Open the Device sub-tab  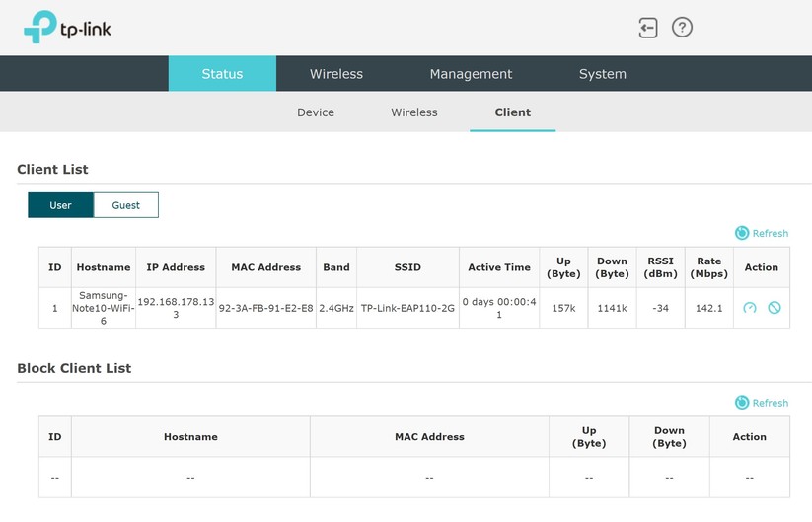(x=316, y=112)
